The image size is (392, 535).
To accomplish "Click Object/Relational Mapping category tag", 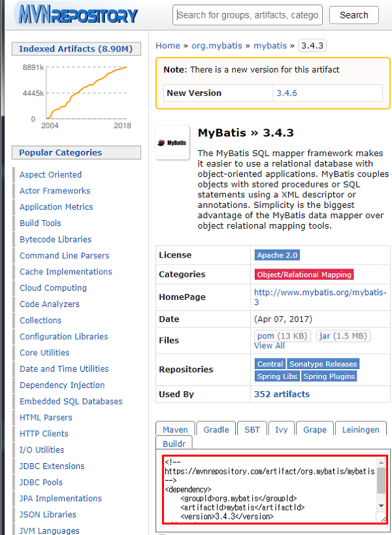I will pos(304,274).
